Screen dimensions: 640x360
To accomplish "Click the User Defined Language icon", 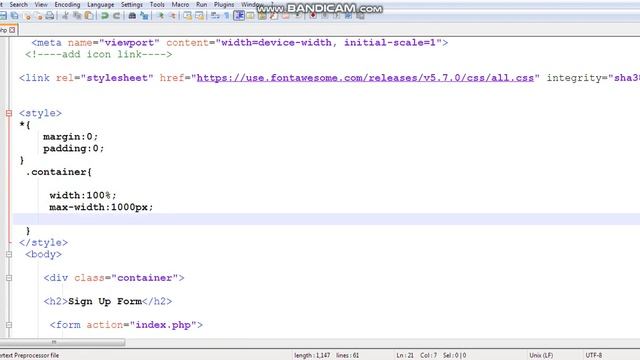I will tap(251, 16).
